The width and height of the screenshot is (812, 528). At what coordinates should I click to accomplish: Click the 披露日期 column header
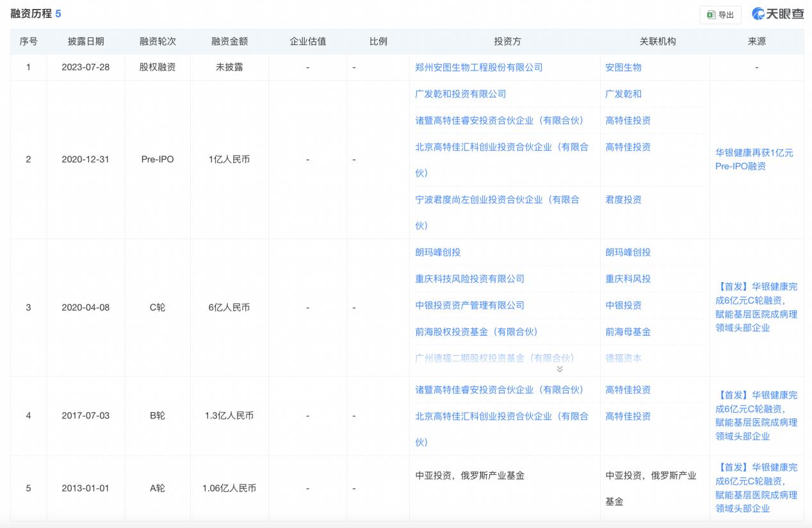86,41
